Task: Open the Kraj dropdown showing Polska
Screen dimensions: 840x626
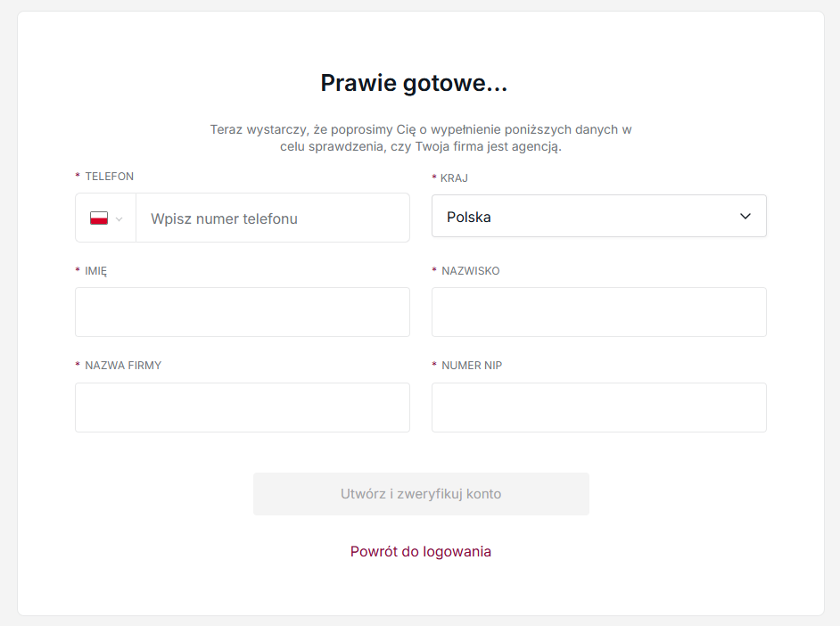Action: (598, 217)
